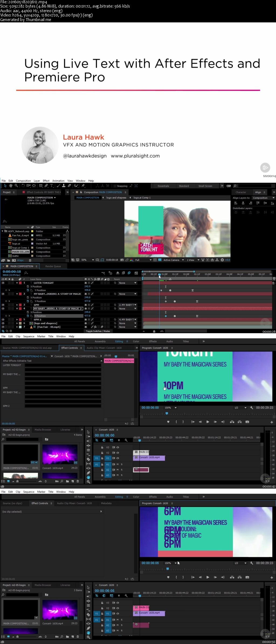Select the logo.ai Comp 1 project item

pyautogui.click(x=20, y=248)
